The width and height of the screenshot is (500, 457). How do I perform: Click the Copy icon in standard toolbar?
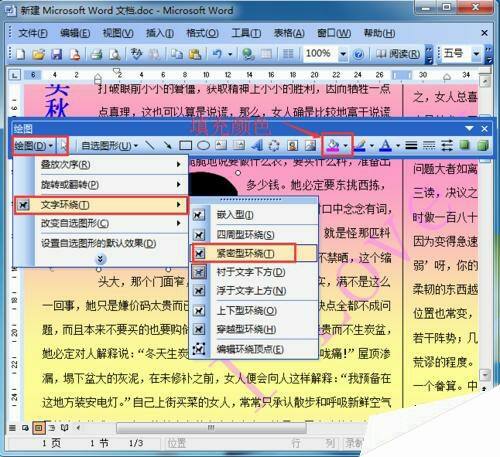point(176,54)
